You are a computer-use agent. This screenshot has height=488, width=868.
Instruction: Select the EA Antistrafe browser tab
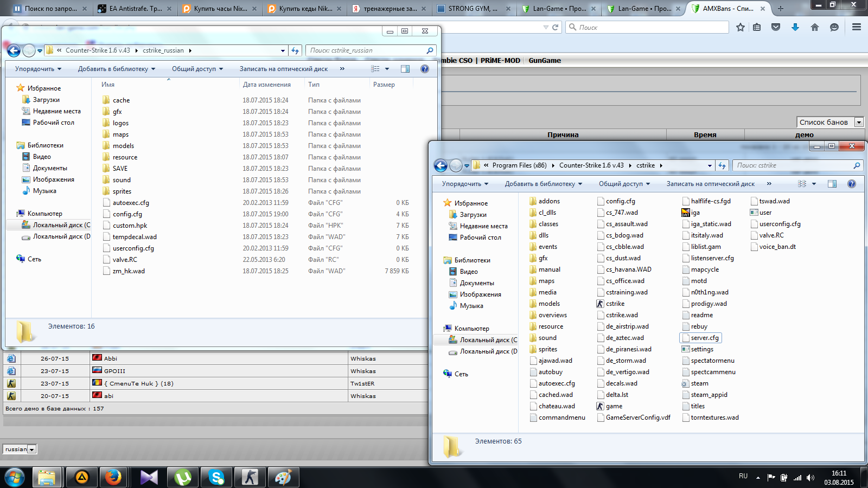coord(135,9)
